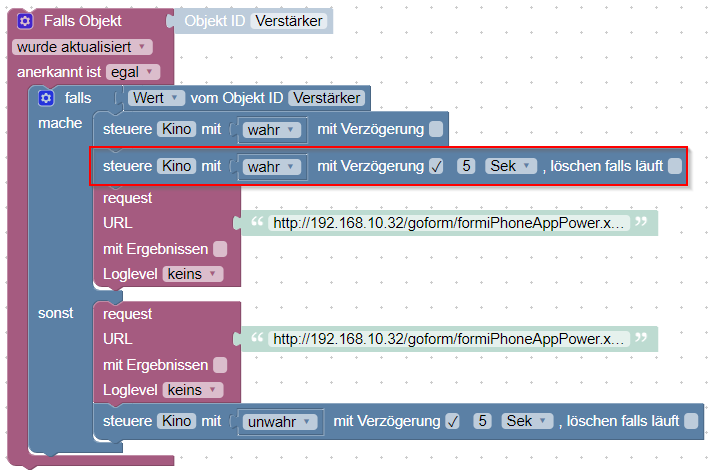Select the 'request' label in mache section
This screenshot has height=472, width=714.
click(128, 198)
